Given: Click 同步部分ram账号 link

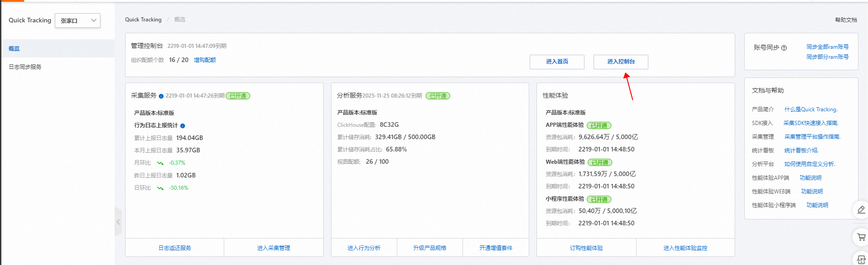Looking at the screenshot, I should [x=827, y=57].
